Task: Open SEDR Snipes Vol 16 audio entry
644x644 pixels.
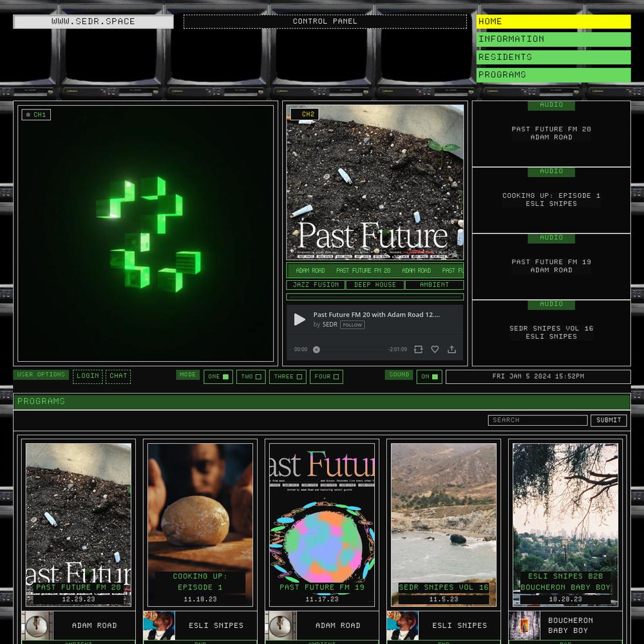Action: pyautogui.click(x=551, y=333)
